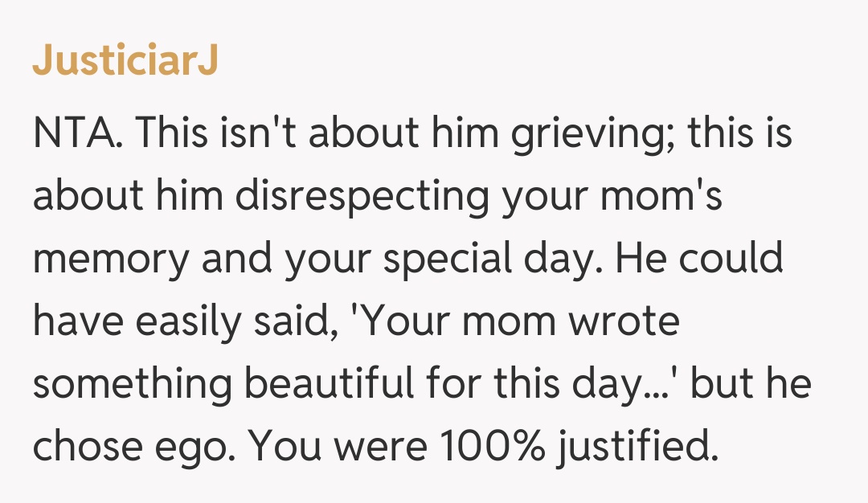Click the word 'justified' ending the comment
Image resolution: width=868 pixels, height=503 pixels.
point(635,448)
